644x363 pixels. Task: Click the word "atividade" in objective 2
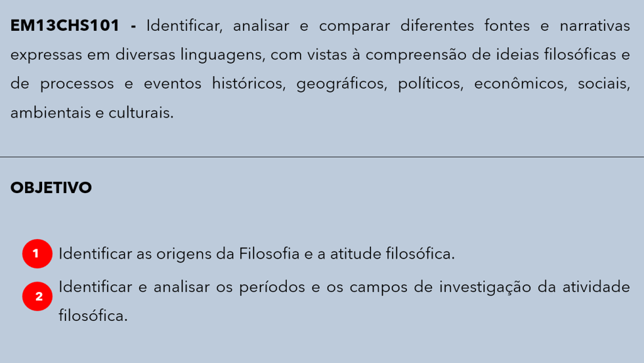pos(595,288)
